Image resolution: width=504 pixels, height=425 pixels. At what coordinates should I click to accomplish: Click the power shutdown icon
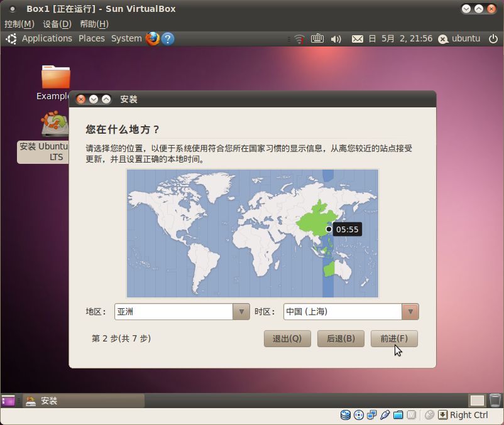tap(493, 39)
